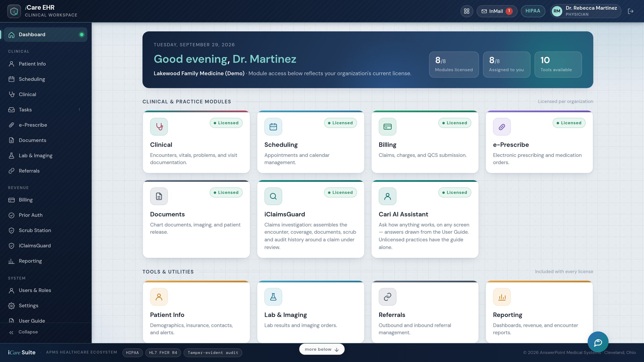Click the red InMail notification count
Viewport: 644px width, 362px height.
pyautogui.click(x=509, y=11)
